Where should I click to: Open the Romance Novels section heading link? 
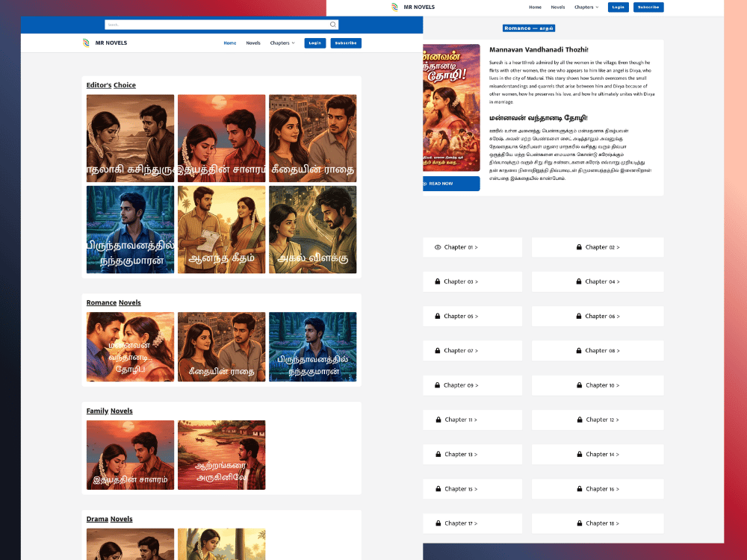pos(114,303)
